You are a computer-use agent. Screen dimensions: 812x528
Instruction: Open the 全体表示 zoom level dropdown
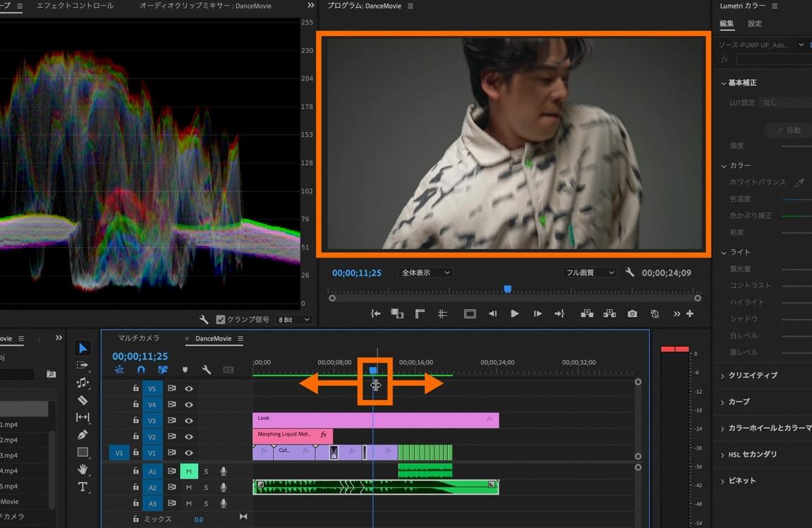(x=425, y=272)
